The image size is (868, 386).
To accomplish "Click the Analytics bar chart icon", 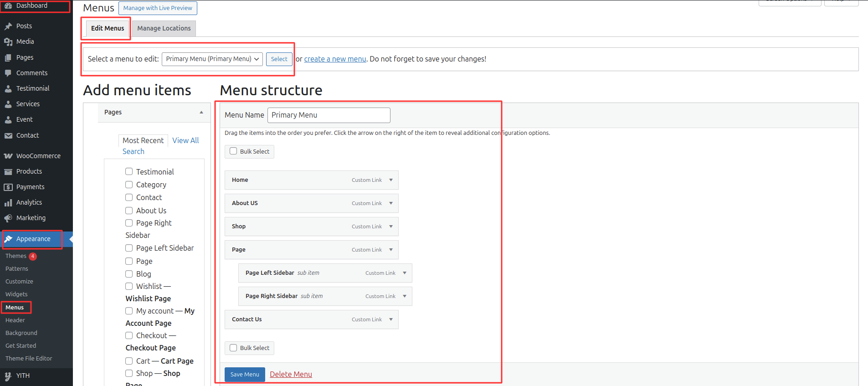I will point(8,203).
